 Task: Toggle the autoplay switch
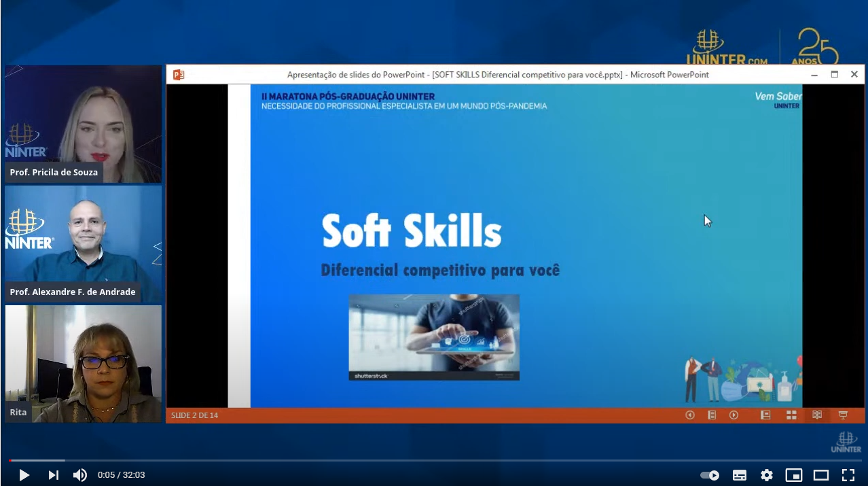click(710, 475)
